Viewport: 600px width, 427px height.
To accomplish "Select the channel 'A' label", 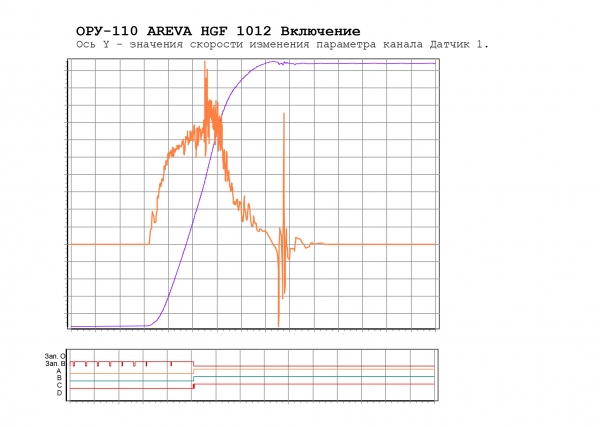I will pos(59,371).
